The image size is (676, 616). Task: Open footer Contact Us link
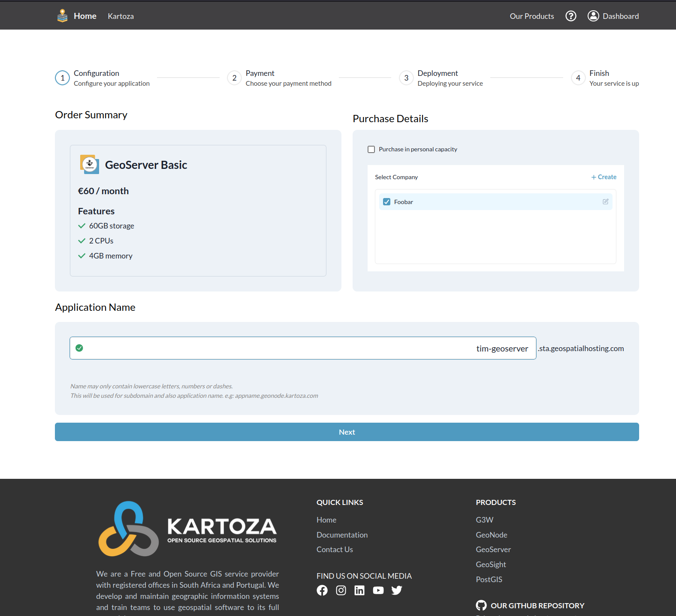tap(335, 550)
